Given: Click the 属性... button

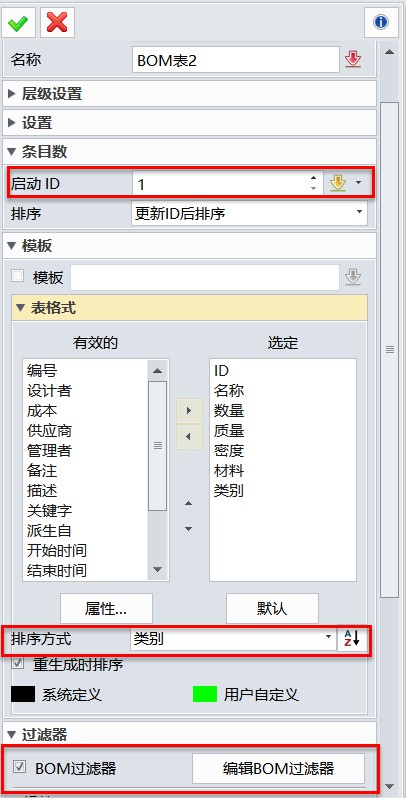Looking at the screenshot, I should tap(106, 608).
